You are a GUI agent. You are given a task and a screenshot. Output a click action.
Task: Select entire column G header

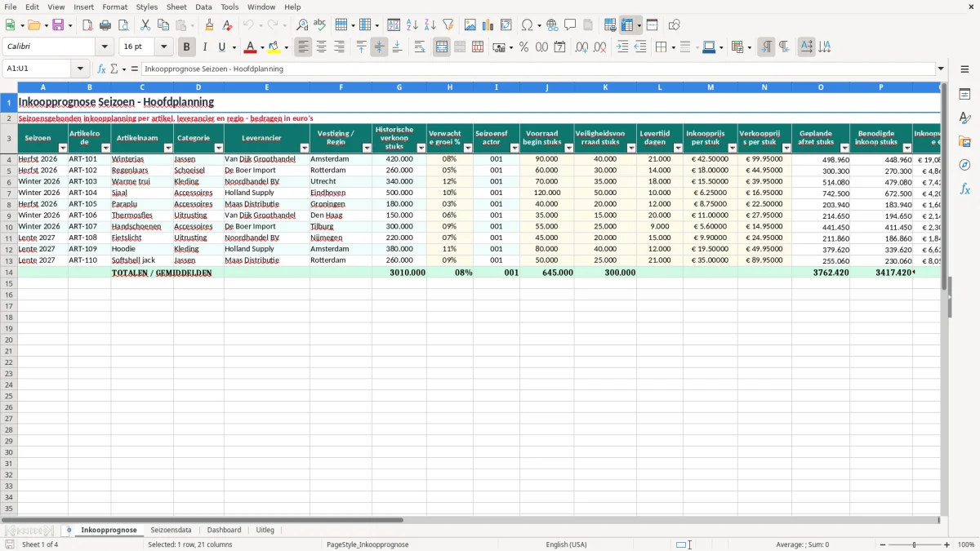pos(399,87)
